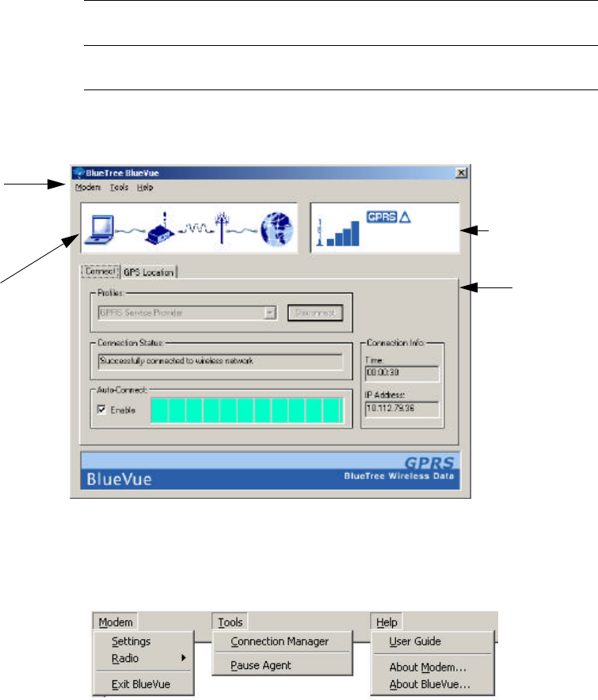This screenshot has width=598, height=700.
Task: Click the connection Time field
Action: pos(402,373)
